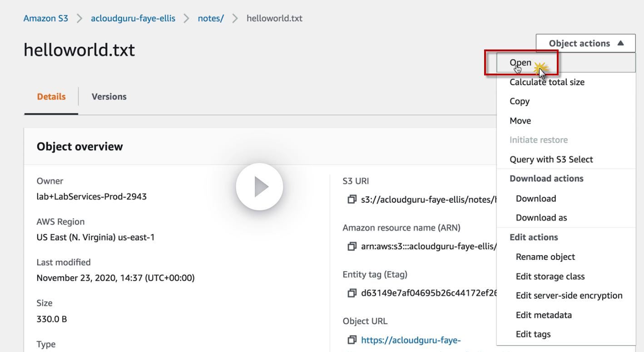Click the size value 330.0 B

click(52, 319)
